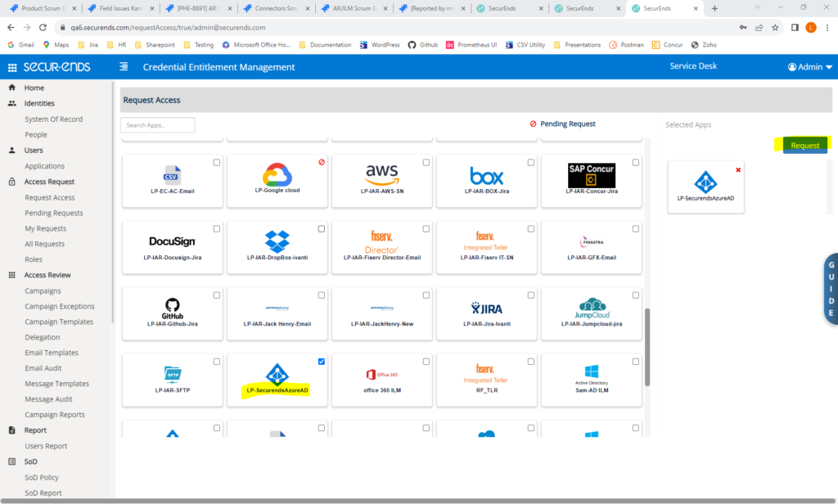Switch to Field Issues Kanban tab
Image resolution: width=838 pixels, height=504 pixels.
point(121,8)
